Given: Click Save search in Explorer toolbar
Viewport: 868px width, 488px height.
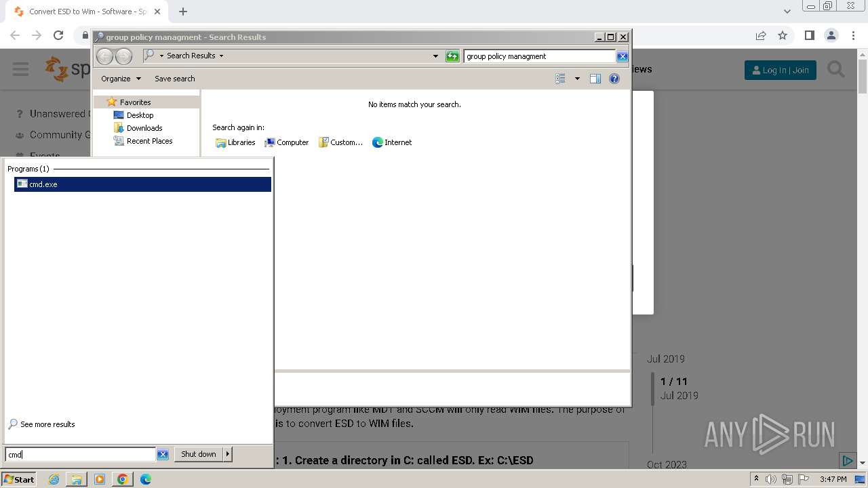Looking at the screenshot, I should (x=174, y=79).
